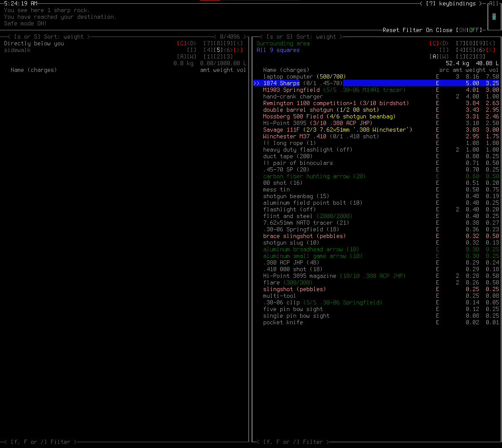Open Filter prompt in left pane footer
The height and width of the screenshot is (448, 502).
[41, 442]
